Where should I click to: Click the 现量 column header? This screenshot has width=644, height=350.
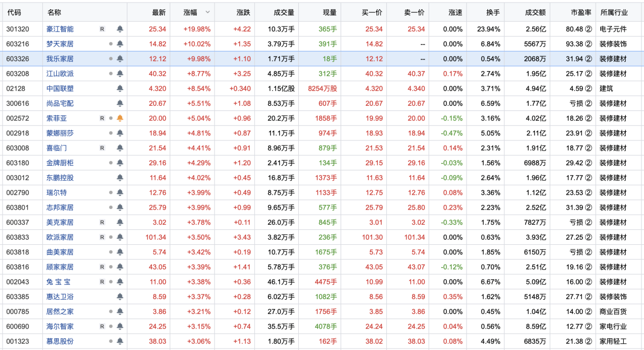coord(330,12)
